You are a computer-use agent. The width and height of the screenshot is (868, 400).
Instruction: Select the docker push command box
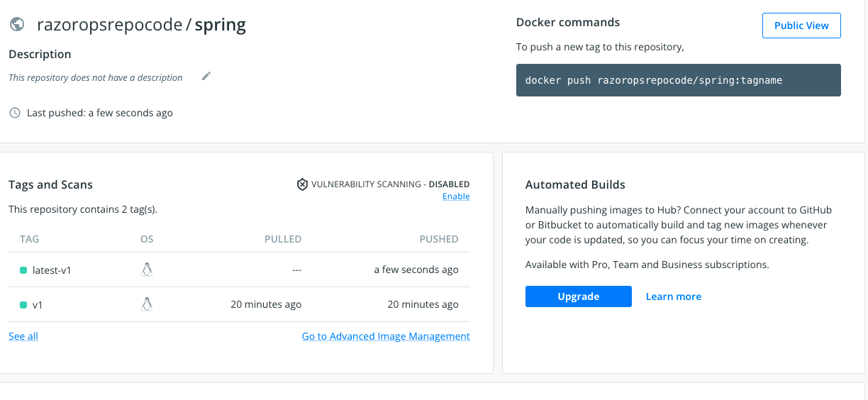tap(678, 80)
